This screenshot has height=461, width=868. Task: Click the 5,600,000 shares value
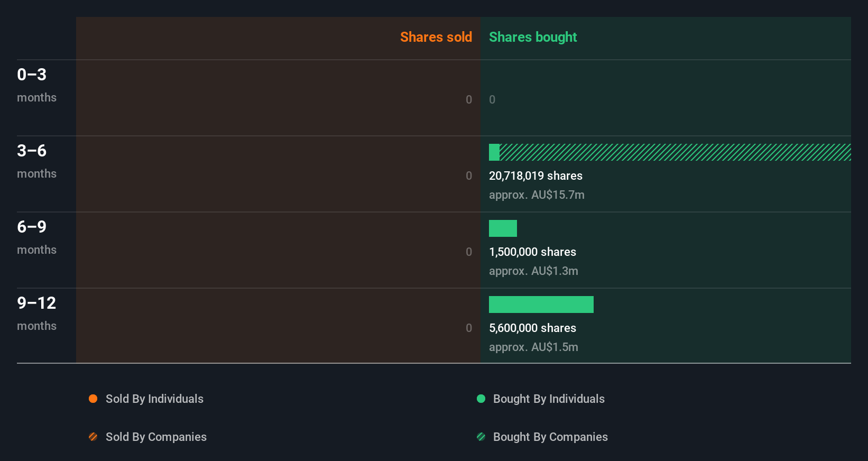point(532,328)
